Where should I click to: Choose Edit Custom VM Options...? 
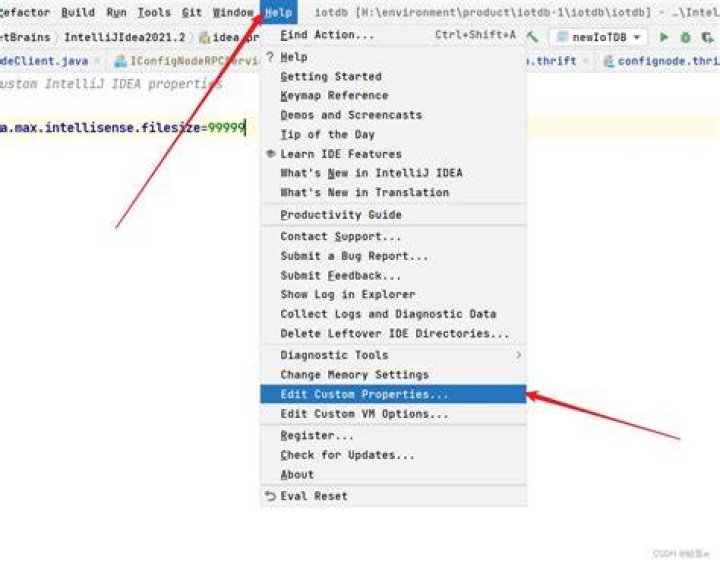point(393,414)
